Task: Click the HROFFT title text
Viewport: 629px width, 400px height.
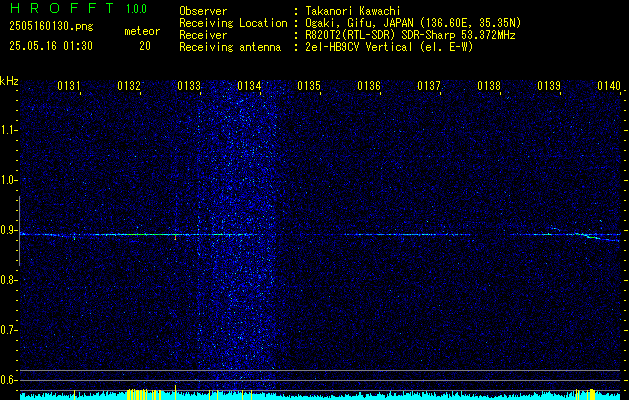Action: (x=61, y=8)
